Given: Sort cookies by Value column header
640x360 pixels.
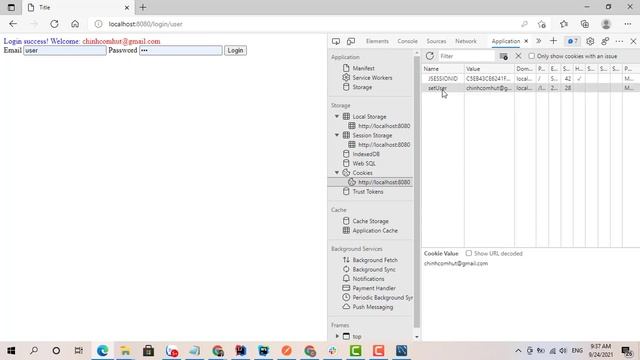Looking at the screenshot, I should (489, 69).
